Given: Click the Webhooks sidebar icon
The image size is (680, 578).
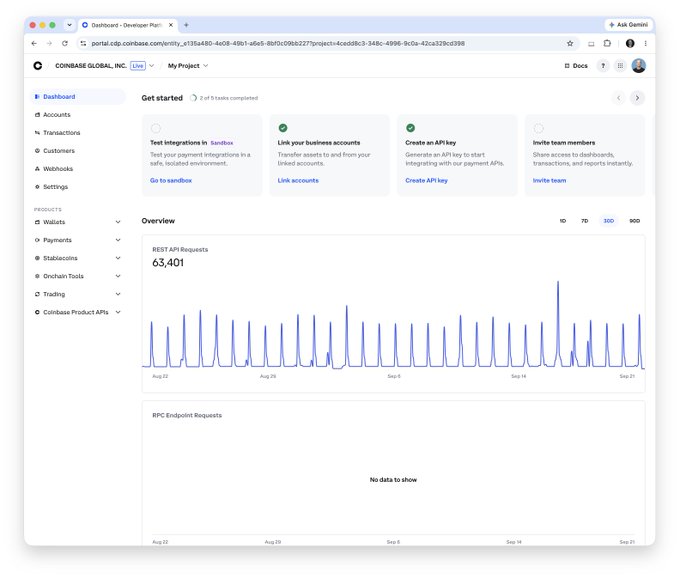Looking at the screenshot, I should pyautogui.click(x=37, y=169).
